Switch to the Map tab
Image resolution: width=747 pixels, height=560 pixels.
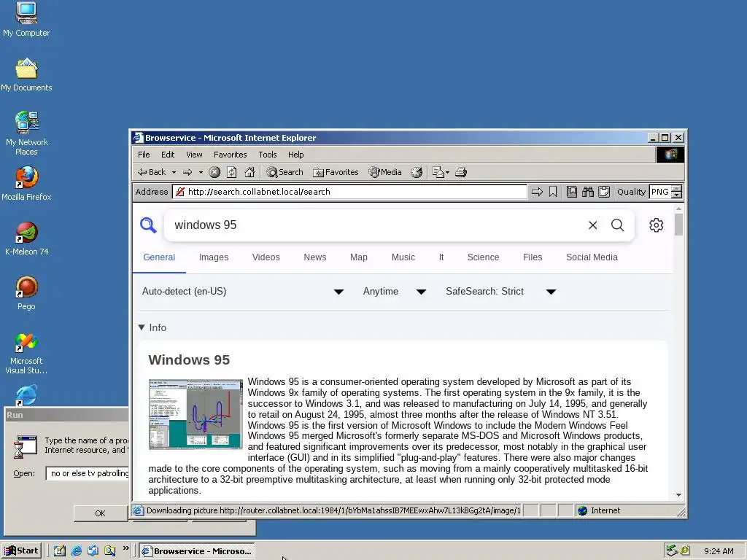(x=359, y=257)
